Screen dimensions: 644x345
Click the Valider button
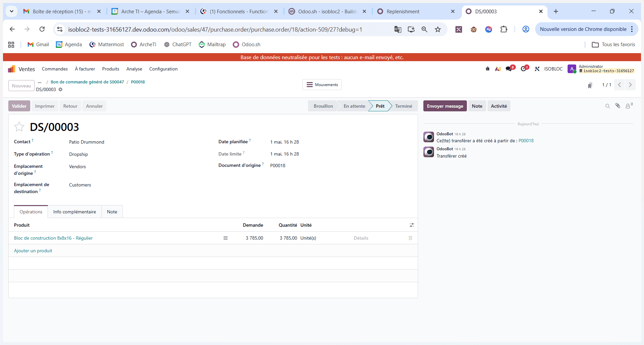19,106
